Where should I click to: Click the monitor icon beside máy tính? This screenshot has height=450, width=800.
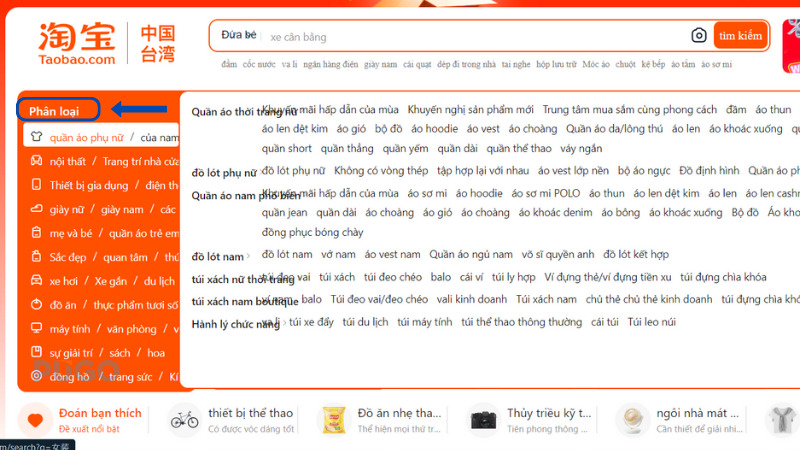click(36, 329)
